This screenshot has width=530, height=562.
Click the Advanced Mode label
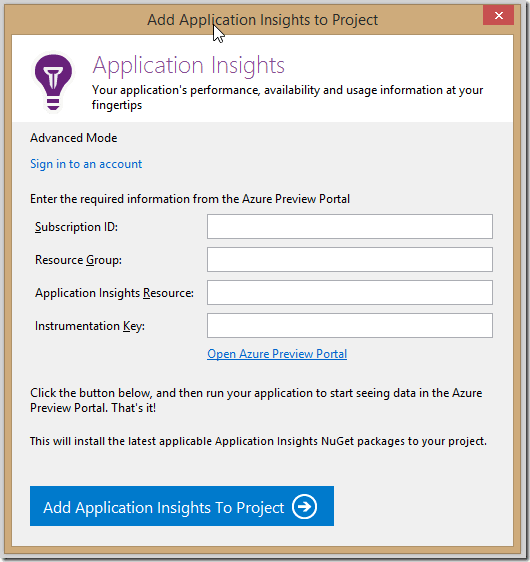[73, 138]
